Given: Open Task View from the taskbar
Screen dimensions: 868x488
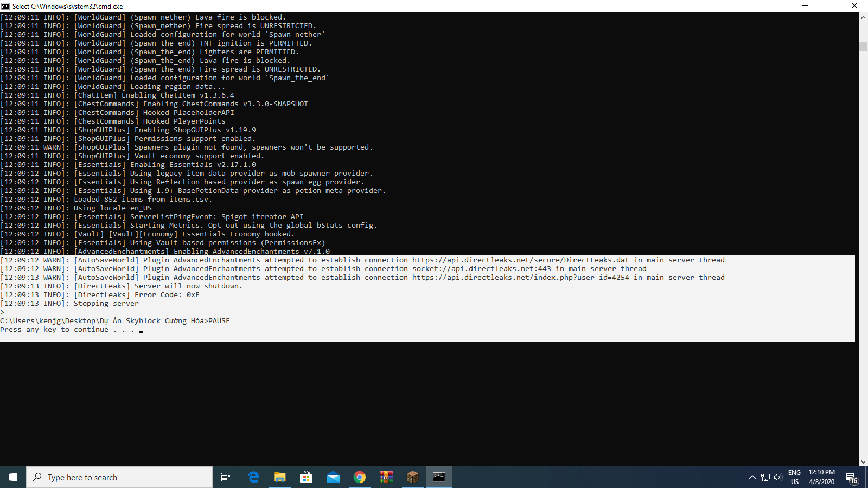Looking at the screenshot, I should pos(226,477).
